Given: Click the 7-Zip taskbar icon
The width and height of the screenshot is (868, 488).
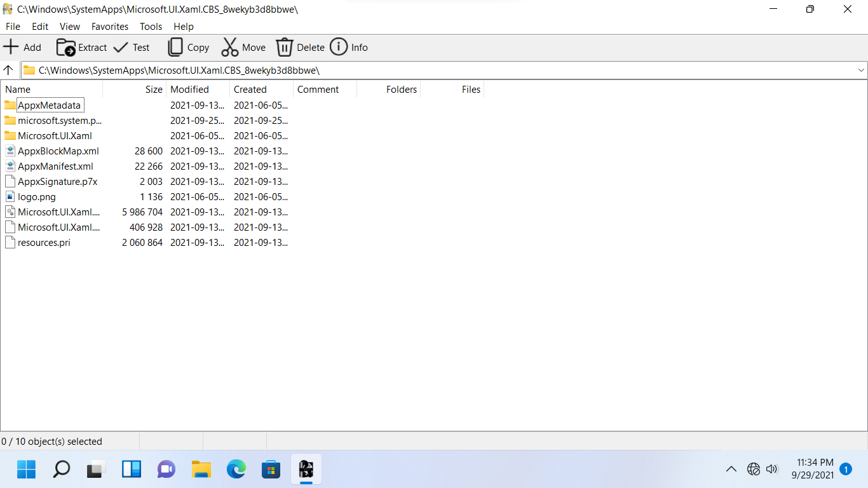Looking at the screenshot, I should click(306, 470).
